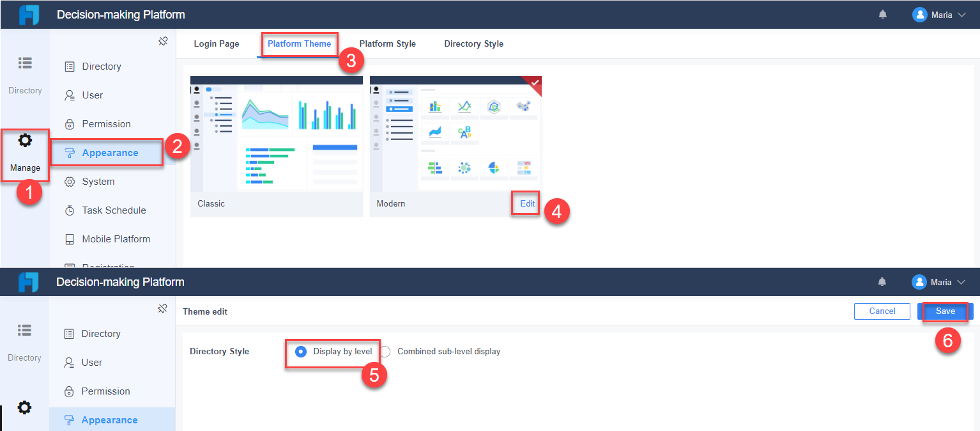Click the Save button
The height and width of the screenshot is (431, 980).
click(946, 311)
